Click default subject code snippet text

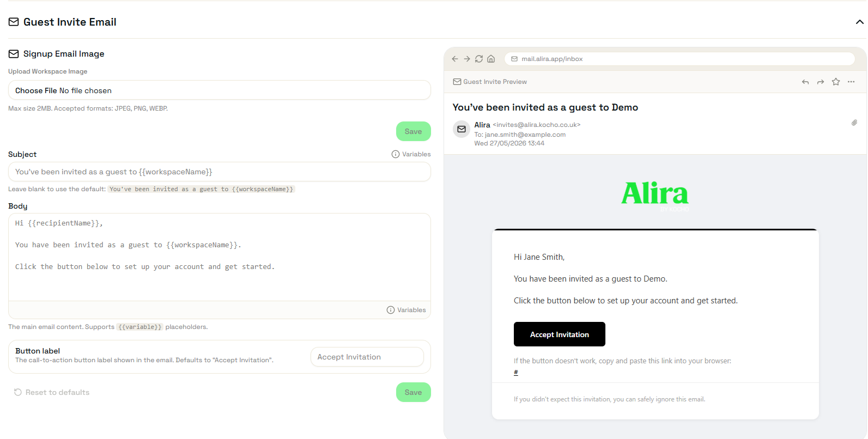coord(201,189)
